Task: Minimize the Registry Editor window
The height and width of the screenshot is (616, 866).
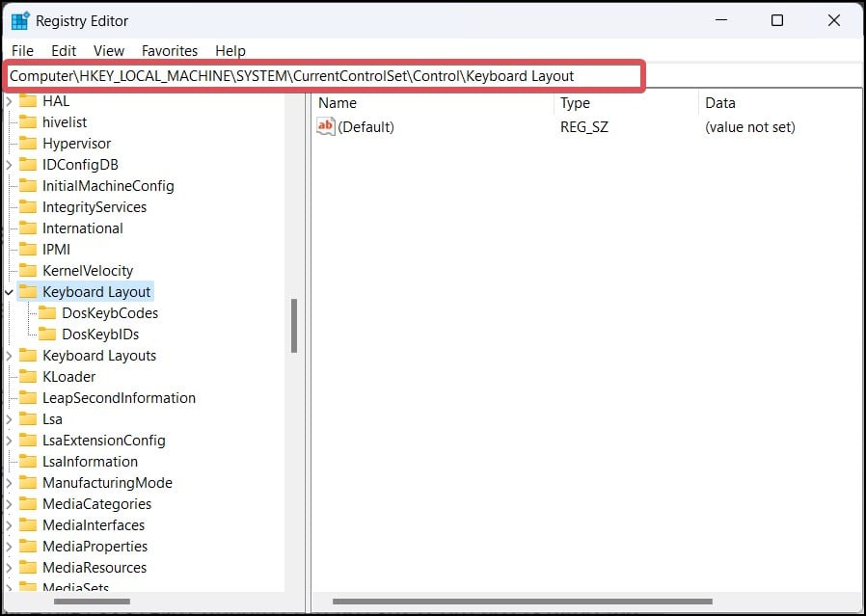Action: (x=720, y=20)
